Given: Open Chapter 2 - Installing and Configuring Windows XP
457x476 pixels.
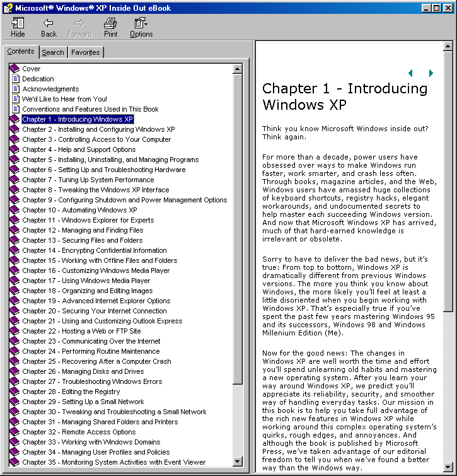Looking at the screenshot, I should [98, 129].
